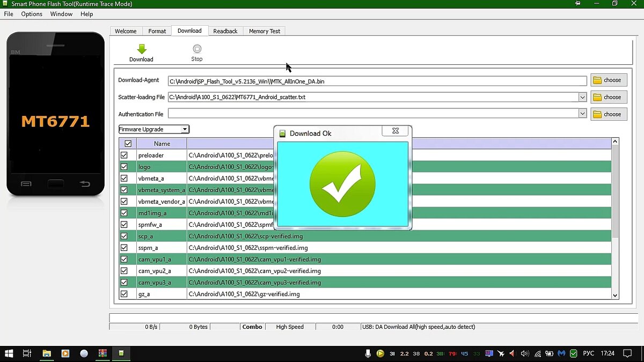Switch to the Welcome tab

[x=126, y=31]
